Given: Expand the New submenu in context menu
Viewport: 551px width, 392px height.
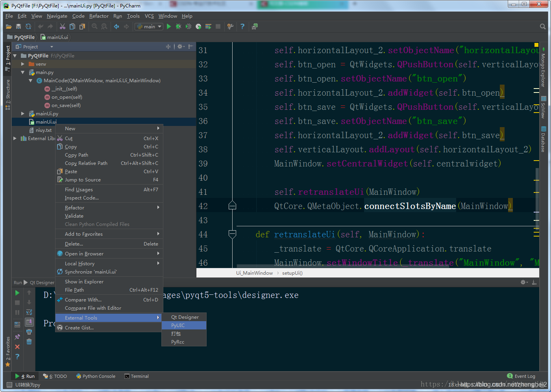Looking at the screenshot, I should pyautogui.click(x=109, y=129).
